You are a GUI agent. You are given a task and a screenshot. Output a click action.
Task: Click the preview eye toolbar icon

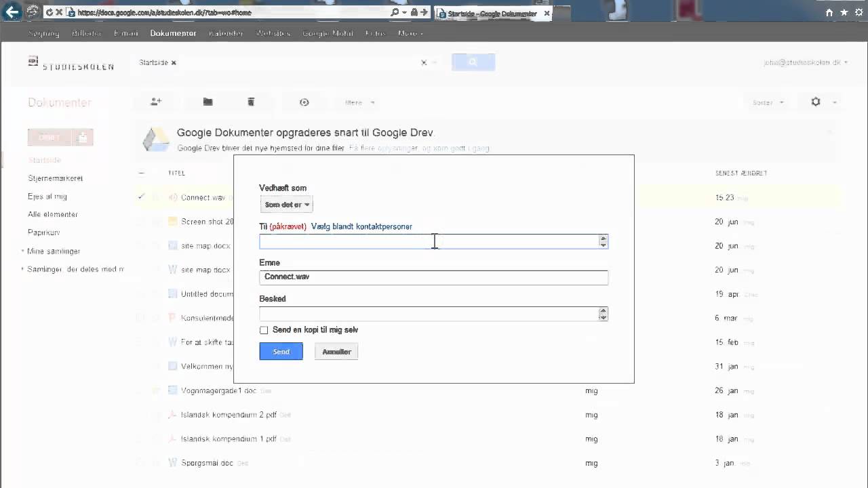point(304,102)
